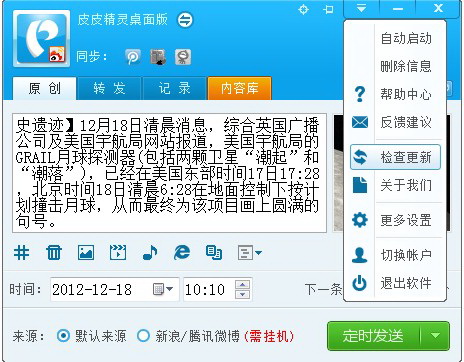464x362 pixels.
Task: Click the envelope icon for 反馈建议
Action: (360, 122)
